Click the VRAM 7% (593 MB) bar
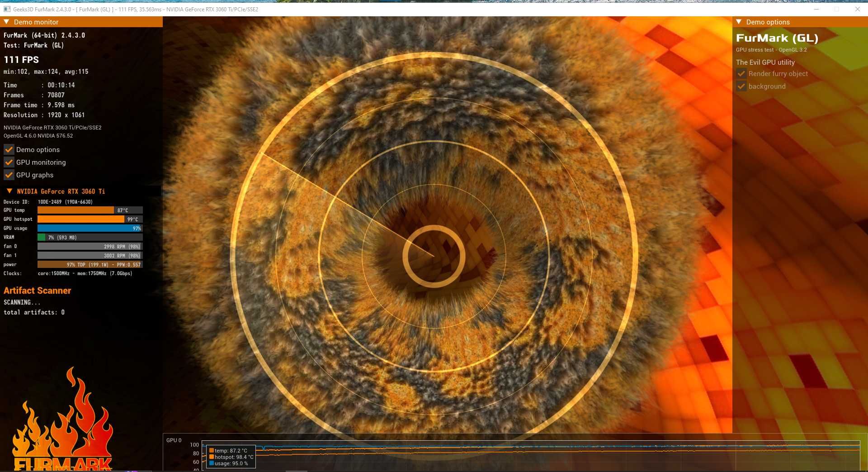This screenshot has width=868, height=472. click(x=90, y=237)
